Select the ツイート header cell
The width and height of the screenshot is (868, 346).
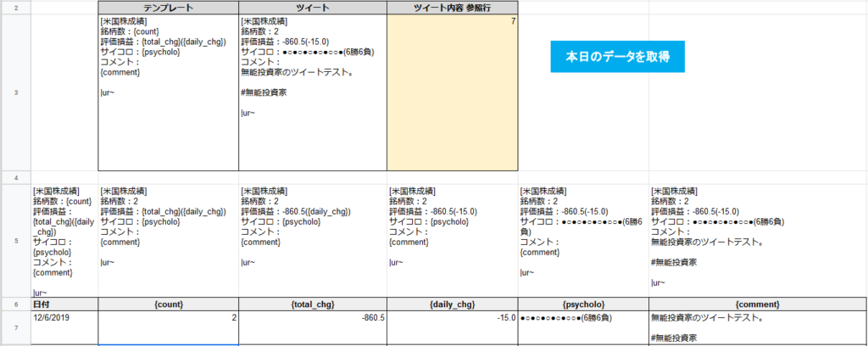click(x=313, y=7)
